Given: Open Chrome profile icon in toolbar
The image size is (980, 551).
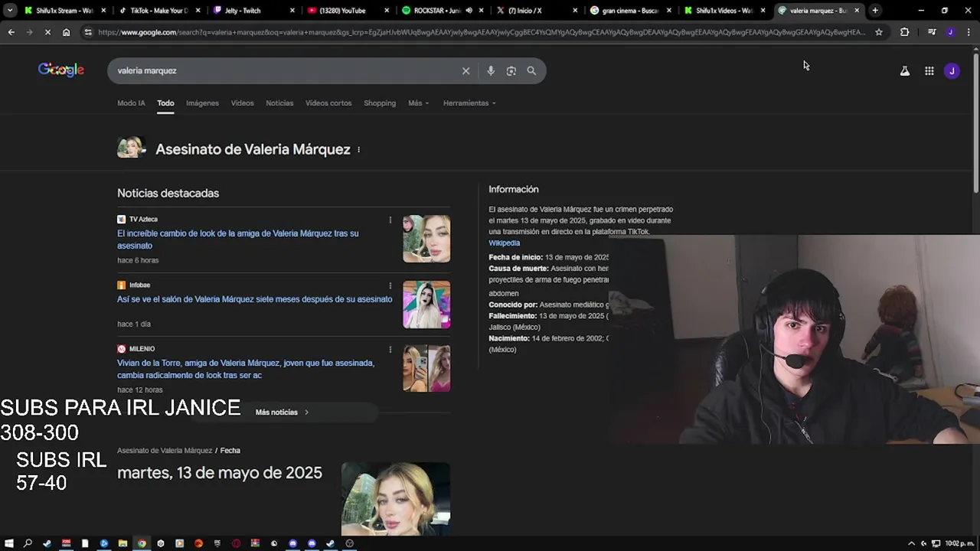Looking at the screenshot, I should 950,32.
